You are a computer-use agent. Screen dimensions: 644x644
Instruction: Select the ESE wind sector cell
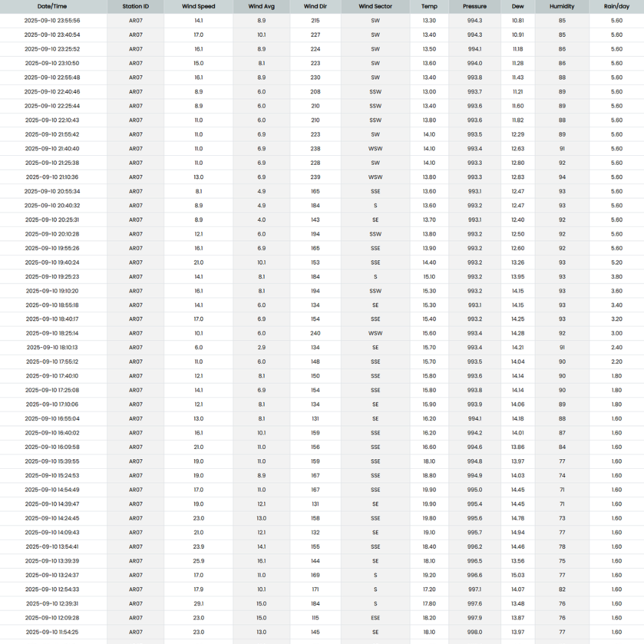tap(375, 618)
